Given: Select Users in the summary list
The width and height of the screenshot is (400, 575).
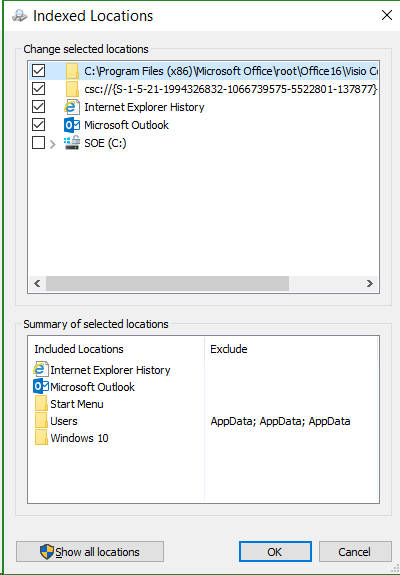Looking at the screenshot, I should [x=64, y=421].
